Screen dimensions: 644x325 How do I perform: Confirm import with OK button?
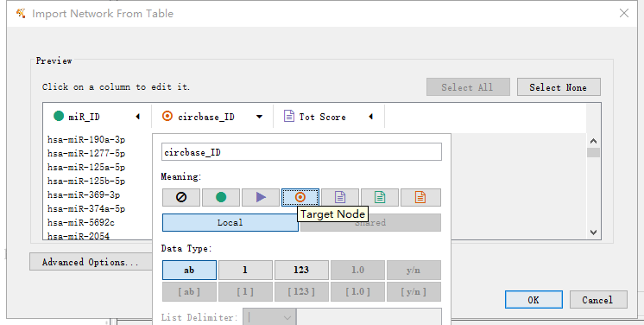(534, 300)
